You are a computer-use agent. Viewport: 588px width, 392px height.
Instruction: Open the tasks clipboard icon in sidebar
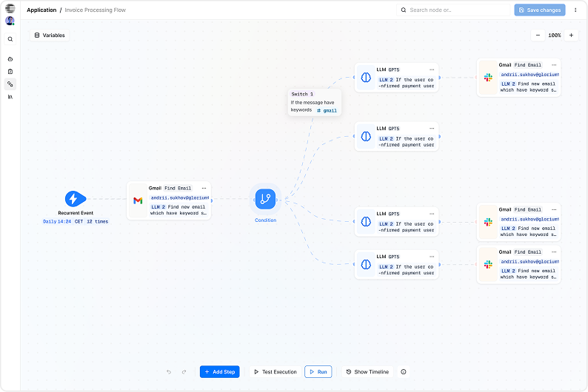tap(10, 71)
